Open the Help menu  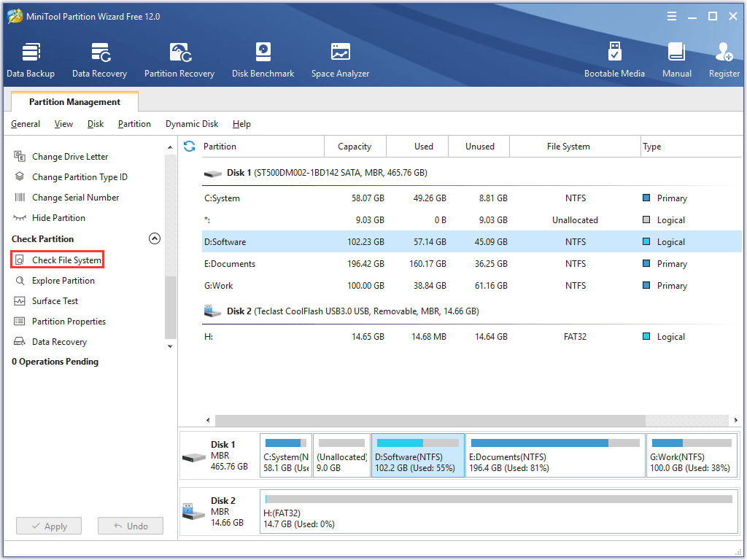coord(241,124)
